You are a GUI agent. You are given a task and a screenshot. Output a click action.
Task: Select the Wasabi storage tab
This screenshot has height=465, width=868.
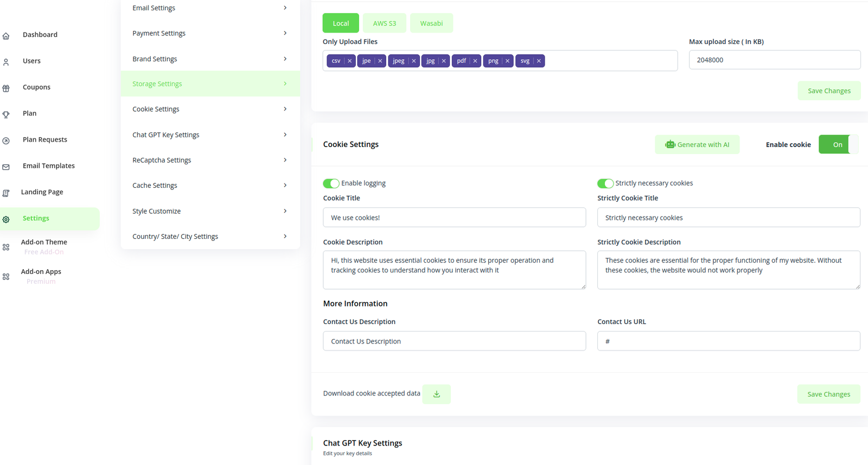(431, 23)
